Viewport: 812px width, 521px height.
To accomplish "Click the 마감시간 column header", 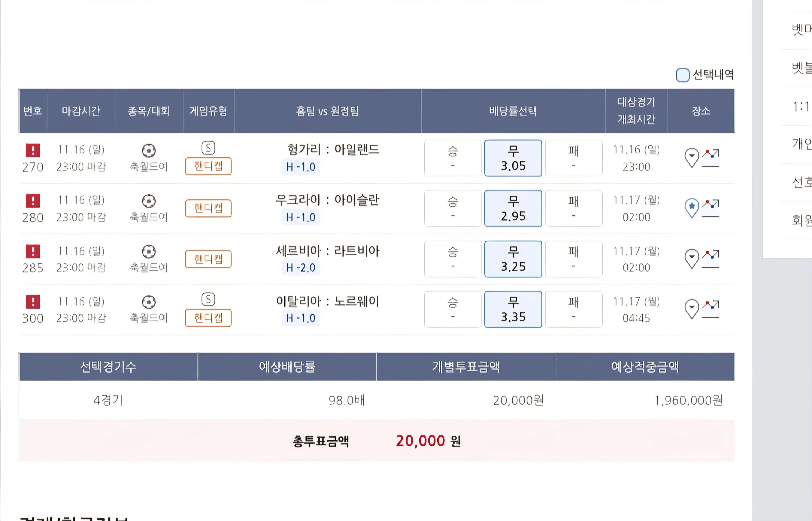I will point(81,111).
